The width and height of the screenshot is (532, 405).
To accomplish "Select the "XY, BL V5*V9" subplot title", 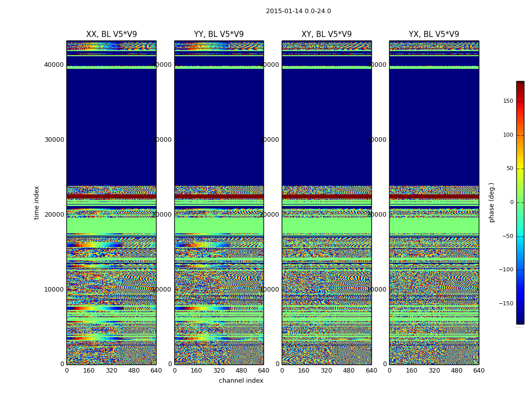I will click(x=326, y=34).
